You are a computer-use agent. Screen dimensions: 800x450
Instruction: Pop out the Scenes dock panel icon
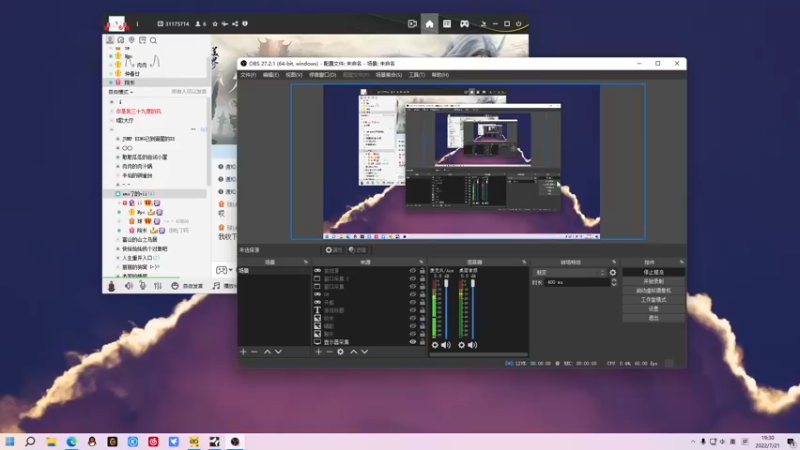click(306, 262)
